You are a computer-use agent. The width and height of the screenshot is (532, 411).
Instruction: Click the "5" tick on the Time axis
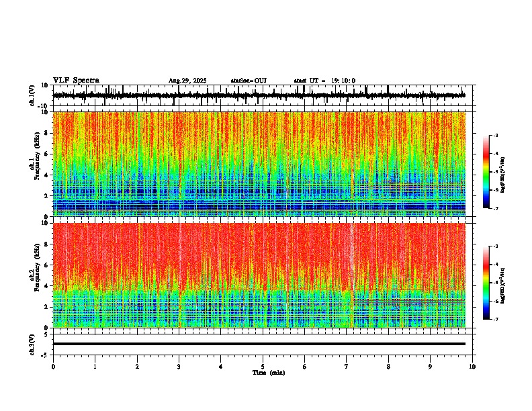263,367
